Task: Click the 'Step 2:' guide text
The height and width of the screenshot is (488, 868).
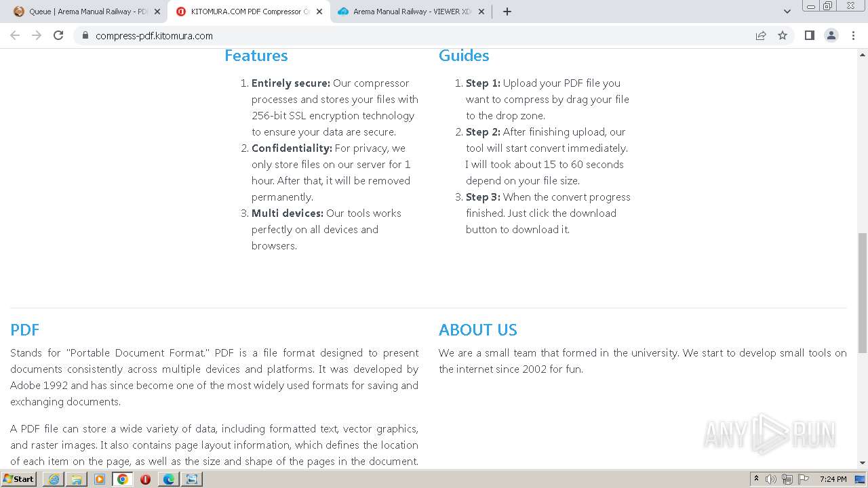Action: pyautogui.click(x=483, y=132)
